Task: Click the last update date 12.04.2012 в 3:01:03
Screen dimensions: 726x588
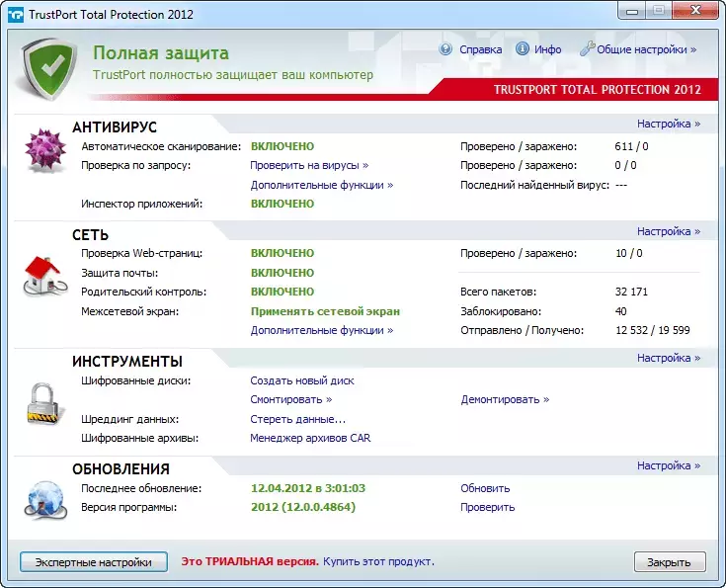Action: coord(308,488)
